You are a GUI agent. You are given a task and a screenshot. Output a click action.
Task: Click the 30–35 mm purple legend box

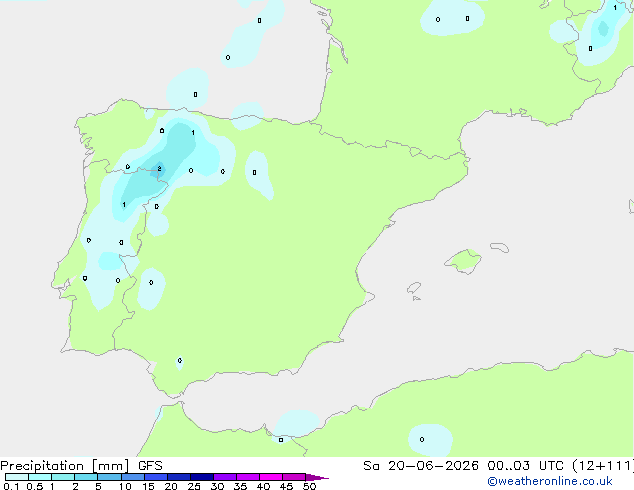[x=225, y=477]
